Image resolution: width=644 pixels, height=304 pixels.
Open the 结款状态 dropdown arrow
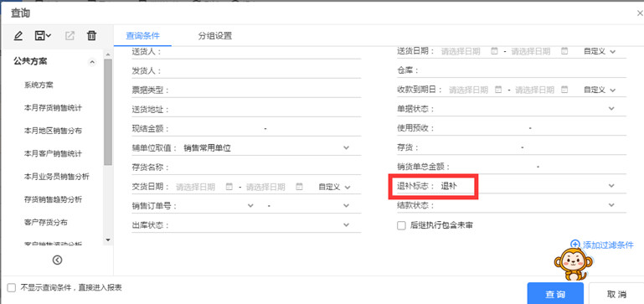click(x=611, y=204)
